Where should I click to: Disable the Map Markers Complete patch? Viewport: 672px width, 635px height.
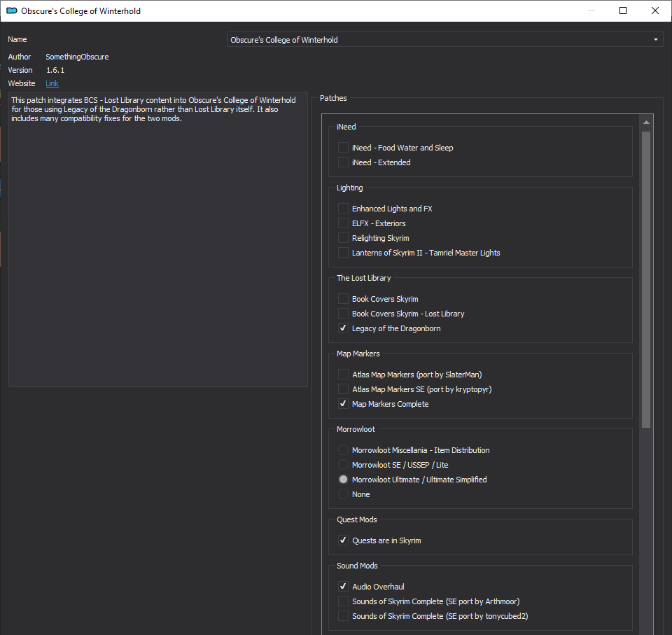click(x=343, y=403)
